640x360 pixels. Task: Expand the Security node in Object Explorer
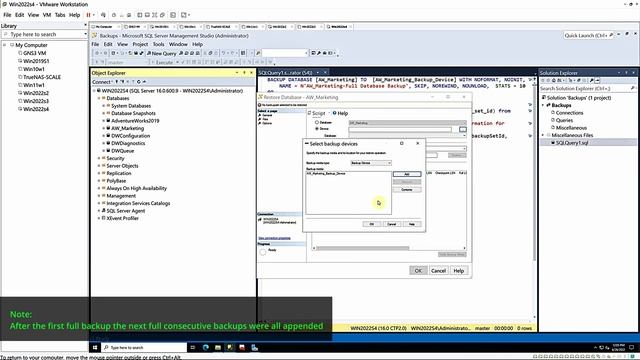pos(99,158)
